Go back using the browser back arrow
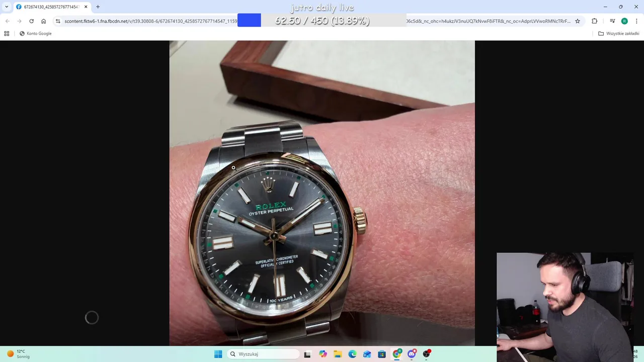Image resolution: width=644 pixels, height=362 pixels. [x=7, y=21]
